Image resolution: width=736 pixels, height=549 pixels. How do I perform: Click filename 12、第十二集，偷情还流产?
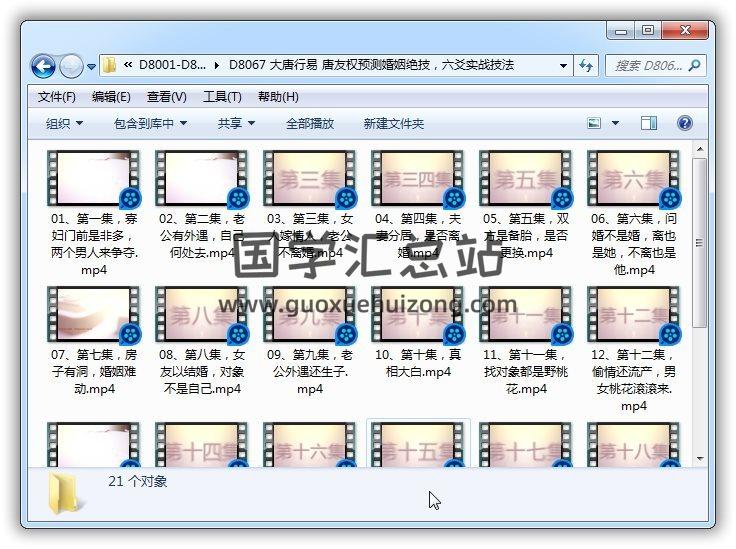tap(634, 380)
